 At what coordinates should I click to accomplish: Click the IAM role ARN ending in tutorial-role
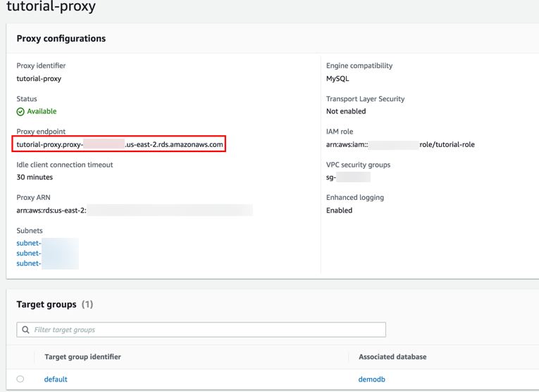(x=399, y=145)
